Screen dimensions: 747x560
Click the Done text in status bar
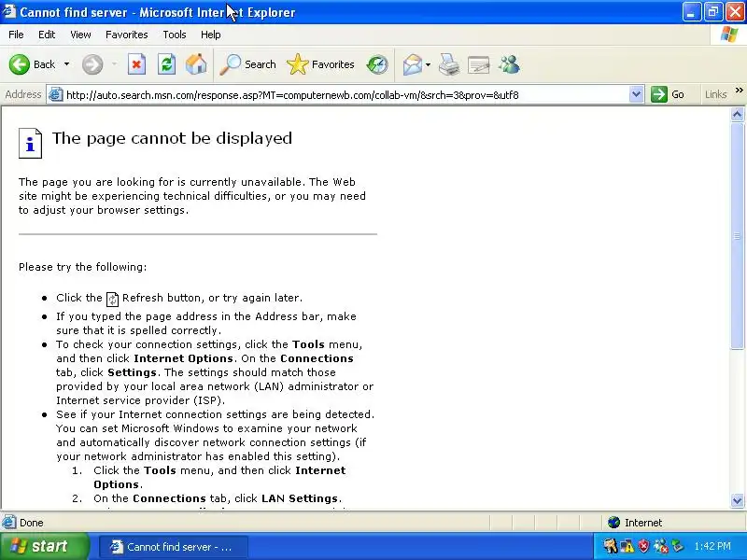point(32,523)
